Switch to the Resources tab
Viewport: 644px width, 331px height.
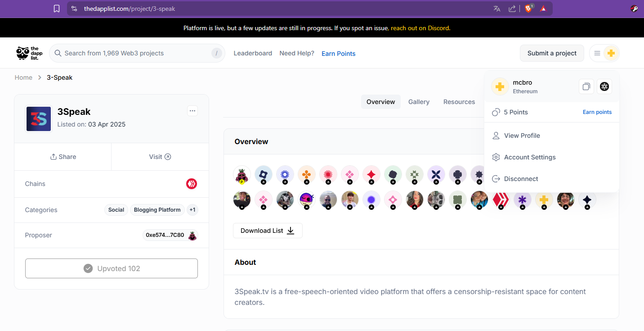tap(459, 102)
